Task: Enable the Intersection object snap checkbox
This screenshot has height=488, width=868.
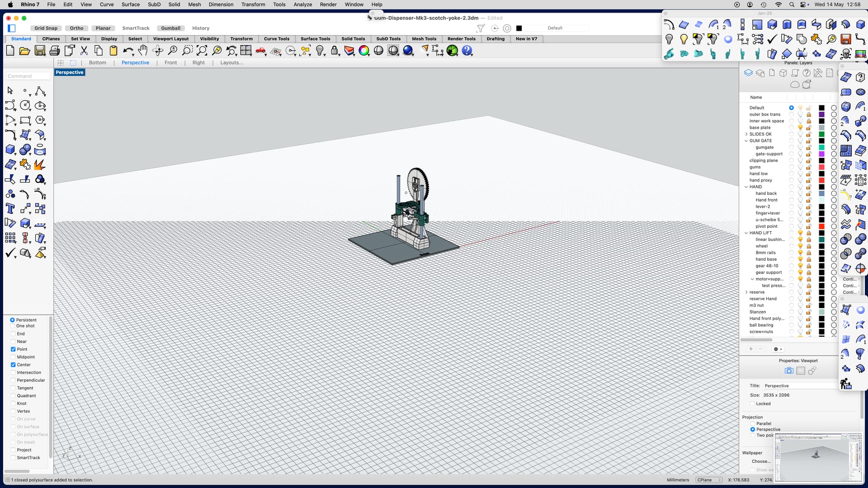Action: click(13, 372)
